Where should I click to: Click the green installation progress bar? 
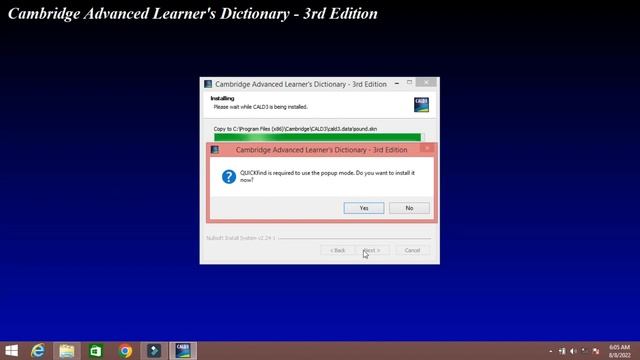coord(319,138)
